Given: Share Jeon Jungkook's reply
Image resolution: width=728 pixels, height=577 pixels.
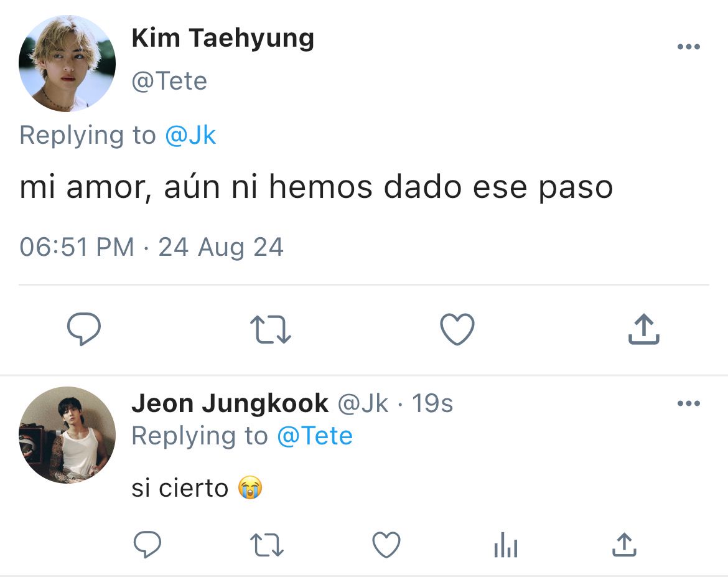Looking at the screenshot, I should [x=624, y=544].
